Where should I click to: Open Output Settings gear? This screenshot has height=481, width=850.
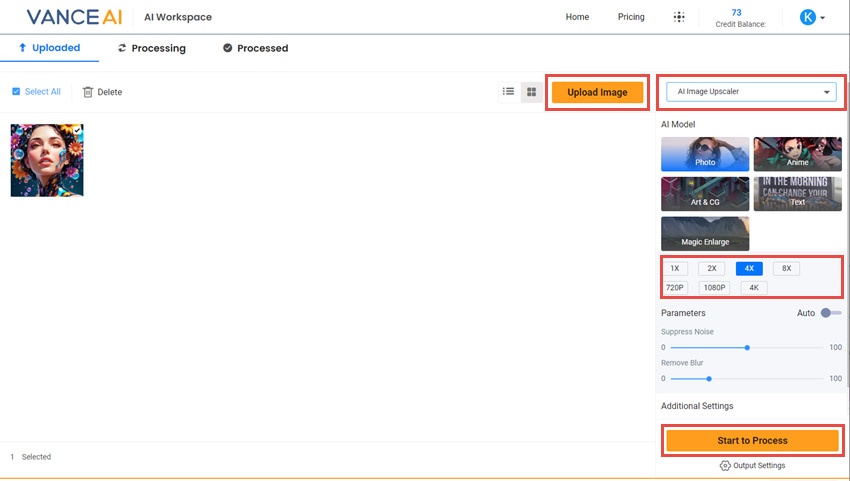725,466
